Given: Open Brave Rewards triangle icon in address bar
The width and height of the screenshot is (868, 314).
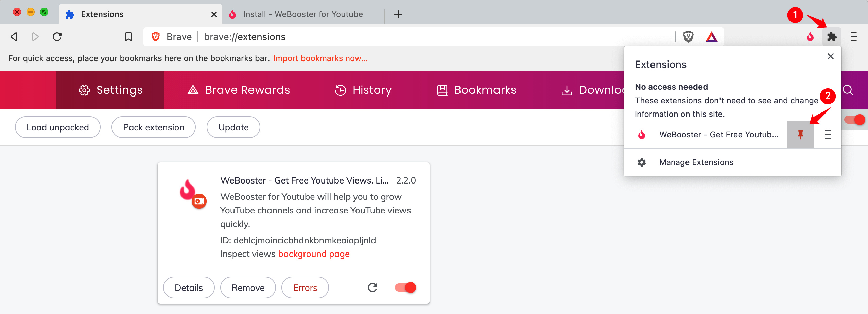Looking at the screenshot, I should coord(711,37).
